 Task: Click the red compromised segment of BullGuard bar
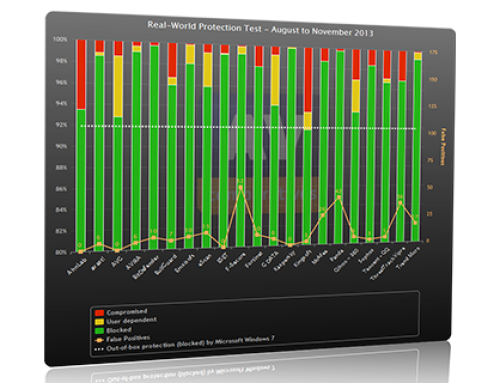172,60
